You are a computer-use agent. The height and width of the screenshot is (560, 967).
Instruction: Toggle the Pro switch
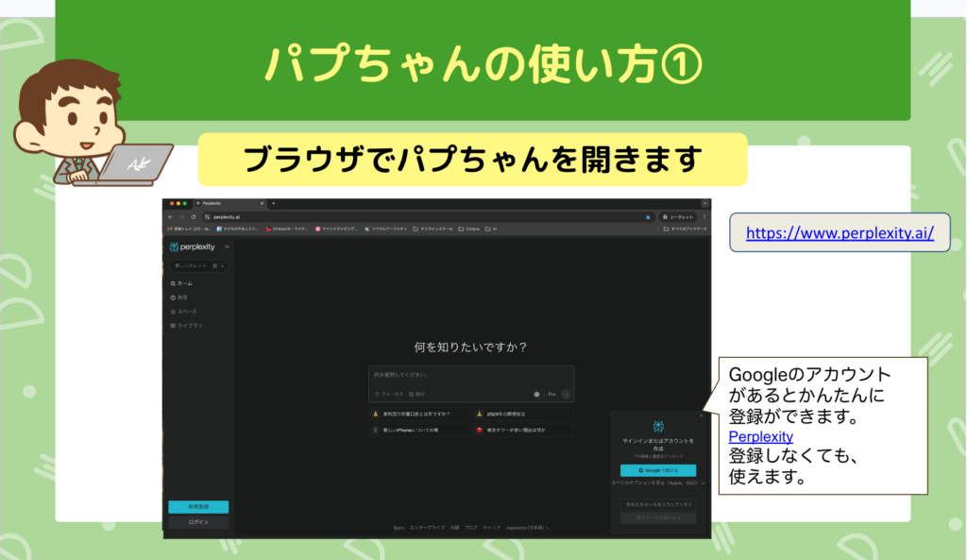(x=537, y=394)
